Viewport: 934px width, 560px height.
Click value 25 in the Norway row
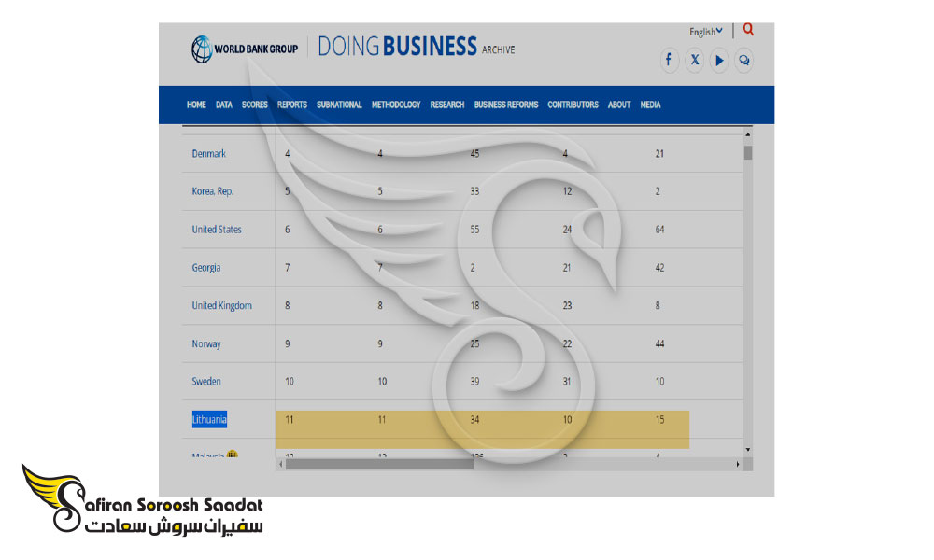point(474,344)
